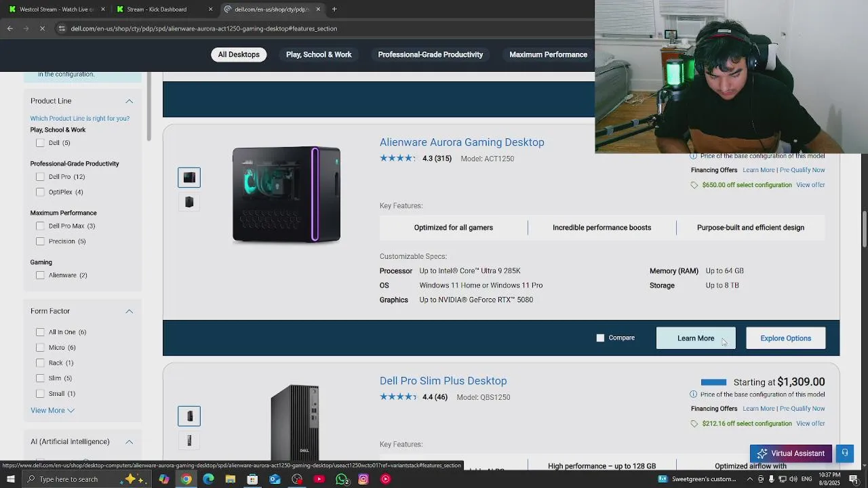Collapse the Product Line filter section

pyautogui.click(x=129, y=101)
